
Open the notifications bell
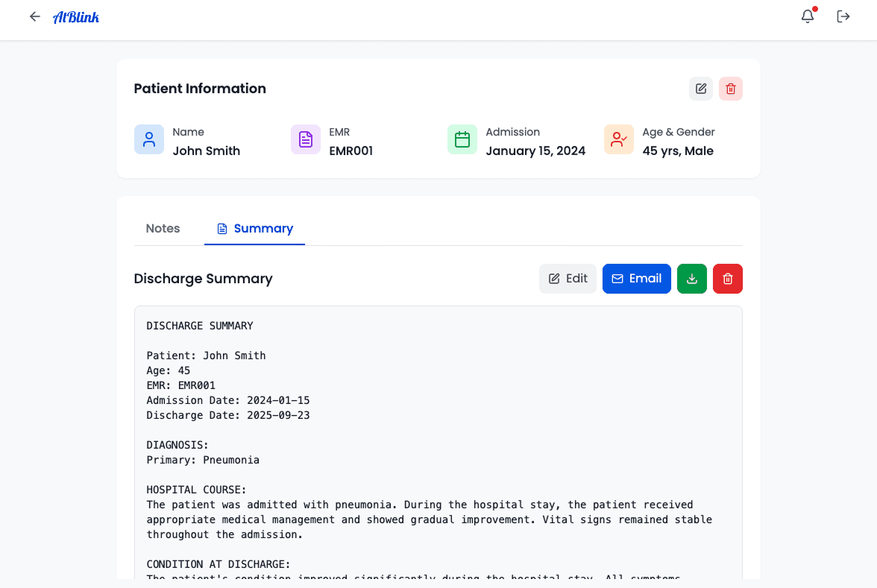(808, 16)
